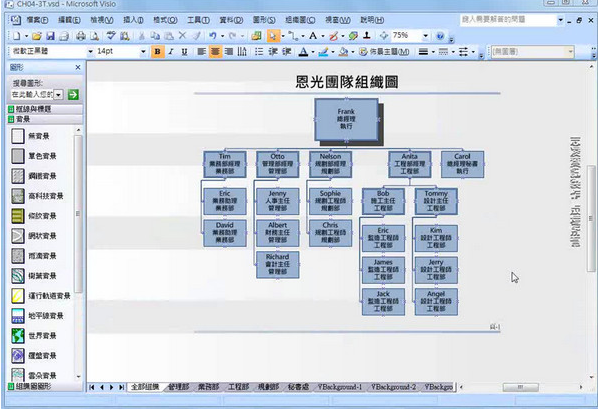Open the 工具(T) menu
Image resolution: width=598 pixels, height=409 pixels.
[198, 20]
